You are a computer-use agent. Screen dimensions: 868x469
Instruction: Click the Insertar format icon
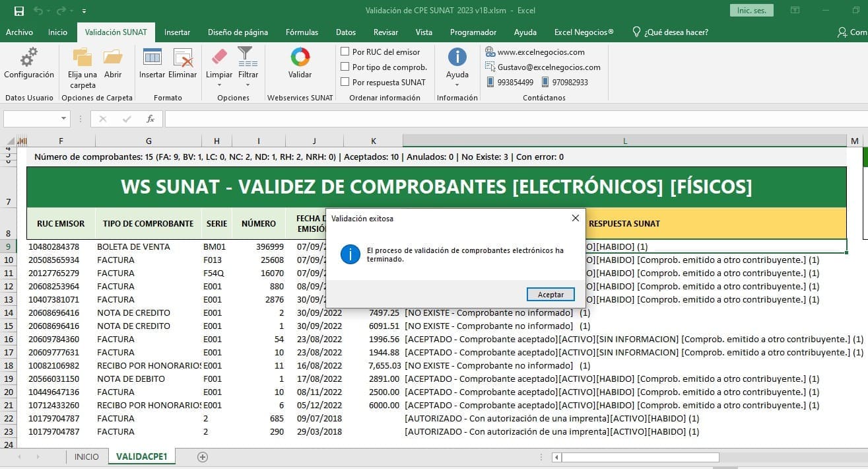click(152, 65)
